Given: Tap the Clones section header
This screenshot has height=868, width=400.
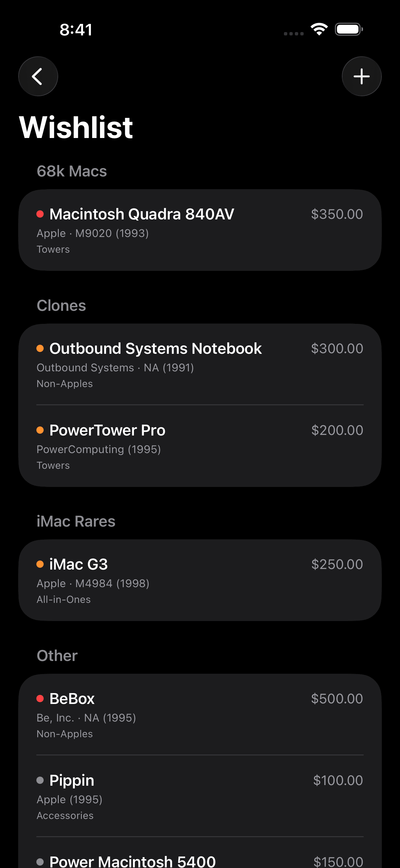Looking at the screenshot, I should [62, 306].
